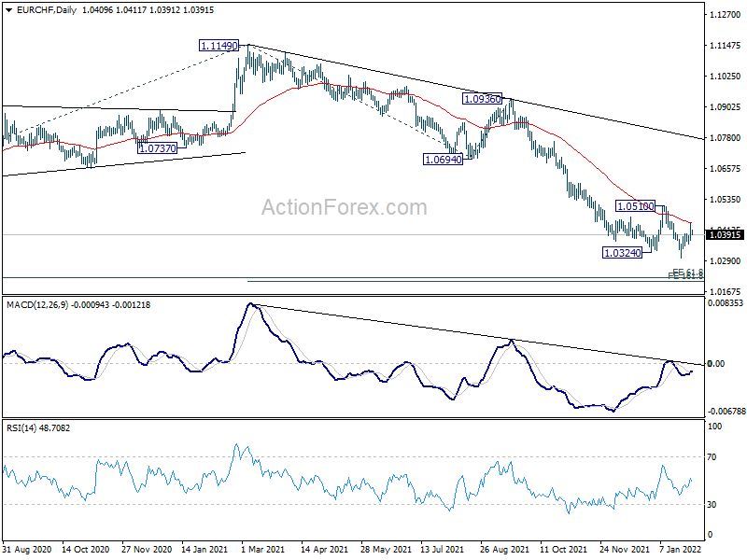This screenshot has width=747, height=560.
Task: Click the FE 61.8 Fibonacci level label
Action: (687, 272)
